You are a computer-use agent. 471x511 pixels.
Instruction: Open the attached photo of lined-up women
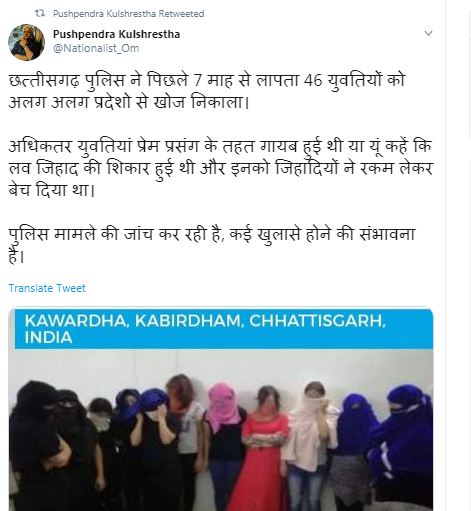point(221,410)
